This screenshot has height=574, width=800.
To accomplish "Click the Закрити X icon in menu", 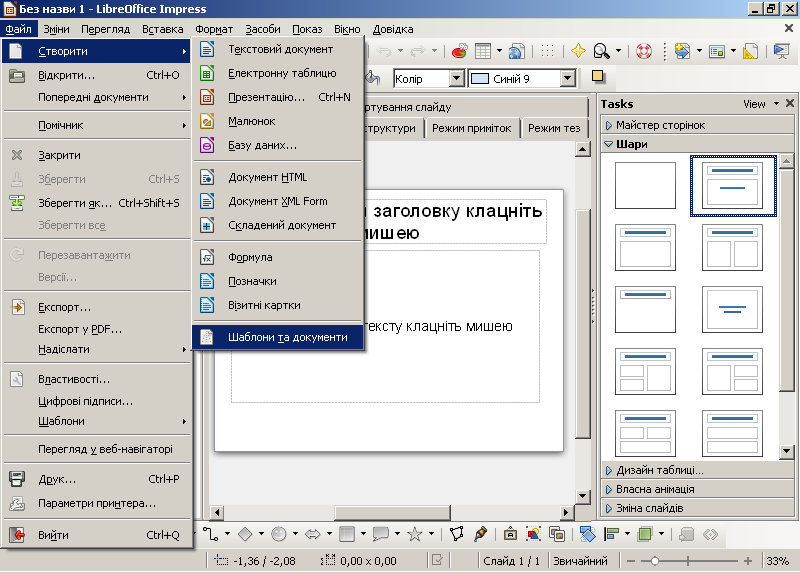I will [17, 155].
